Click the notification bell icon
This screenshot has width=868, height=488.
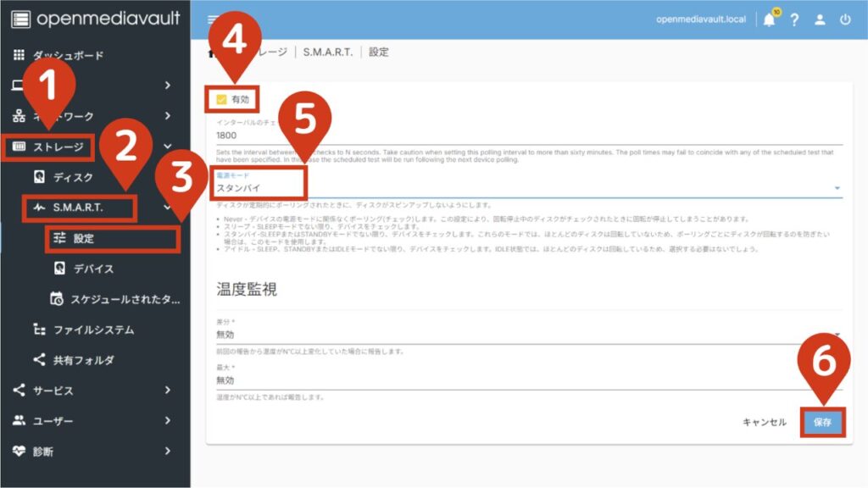tap(769, 20)
